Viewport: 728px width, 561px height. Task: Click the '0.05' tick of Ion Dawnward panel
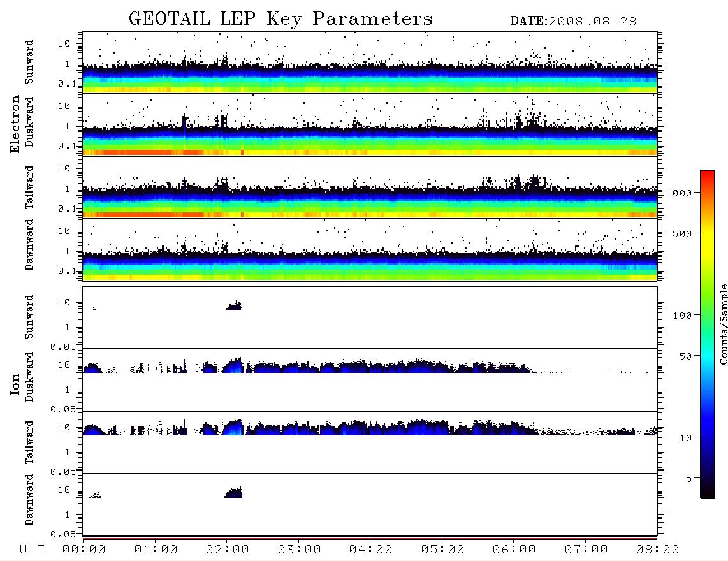[62, 534]
